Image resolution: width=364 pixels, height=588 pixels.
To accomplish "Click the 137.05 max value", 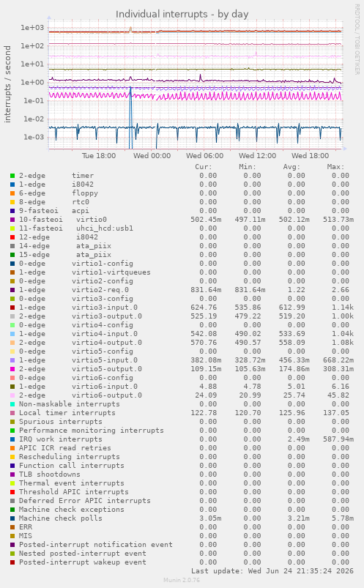I will [336, 413].
